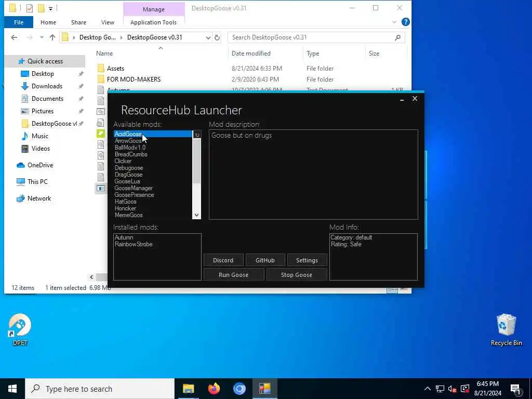Open the FOR MOD-MAKERS folder
This screenshot has width=532, height=399.
click(x=134, y=79)
